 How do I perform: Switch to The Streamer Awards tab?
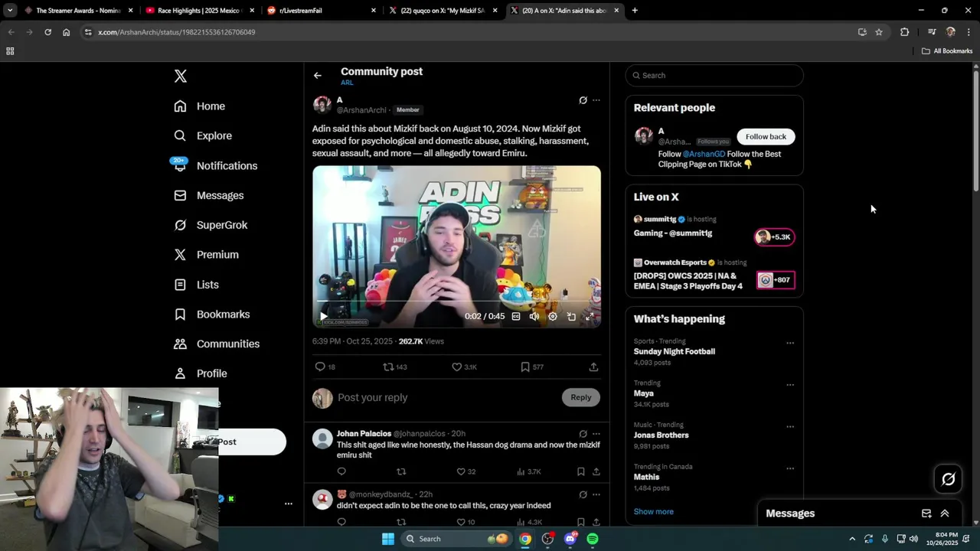click(x=78, y=11)
